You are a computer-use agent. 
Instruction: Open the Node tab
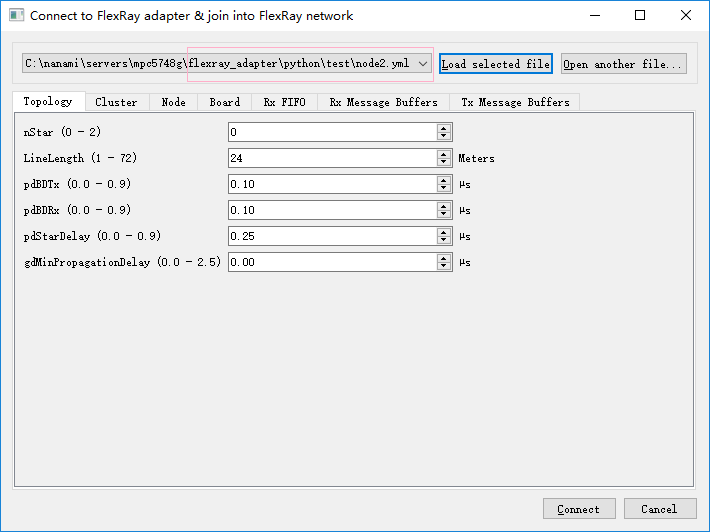pyautogui.click(x=173, y=102)
